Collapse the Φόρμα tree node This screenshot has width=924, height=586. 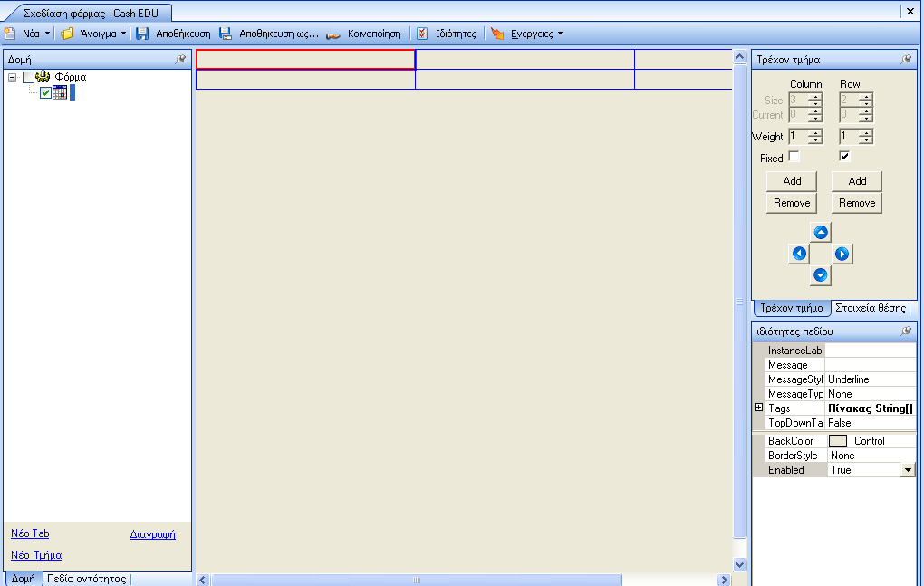(x=13, y=77)
